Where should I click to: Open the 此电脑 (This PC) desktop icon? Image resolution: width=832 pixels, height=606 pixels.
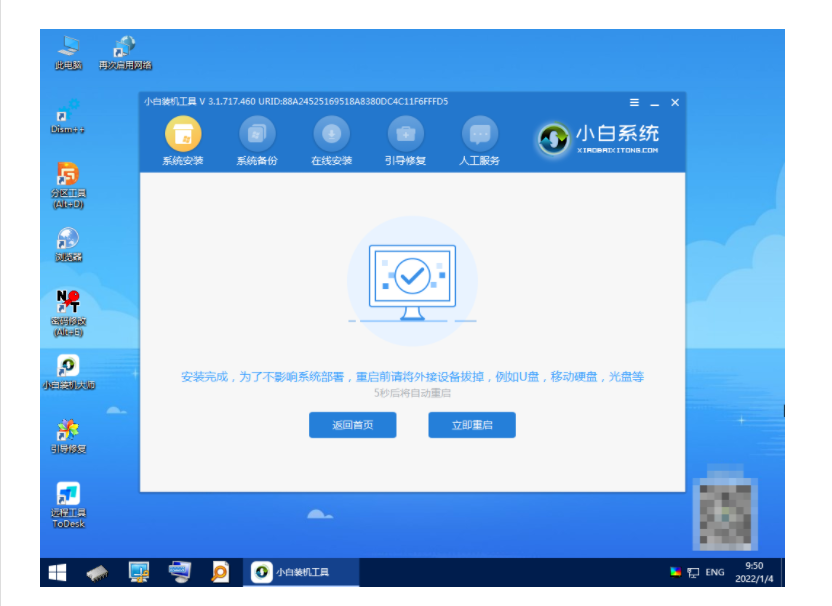coord(68,48)
